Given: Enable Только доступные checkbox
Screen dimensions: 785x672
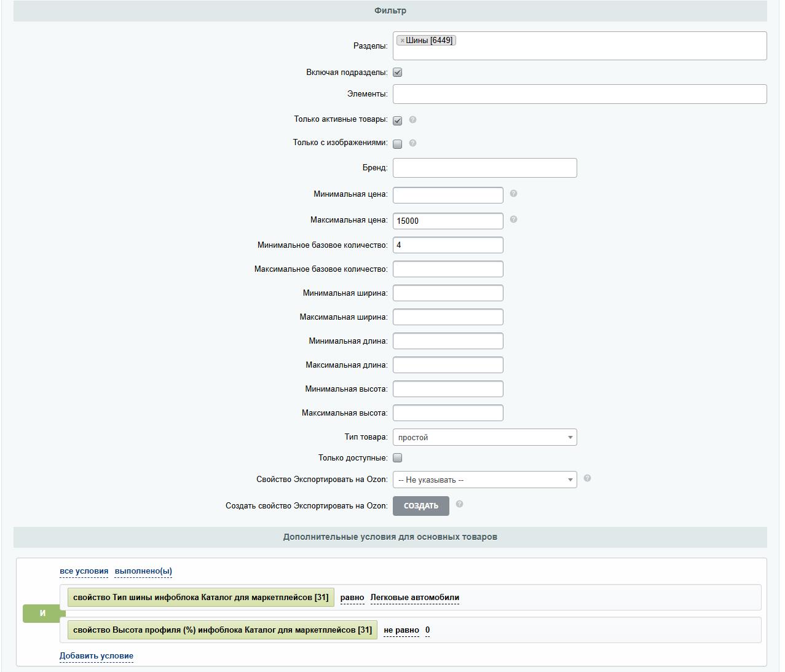Looking at the screenshot, I should click(x=398, y=458).
